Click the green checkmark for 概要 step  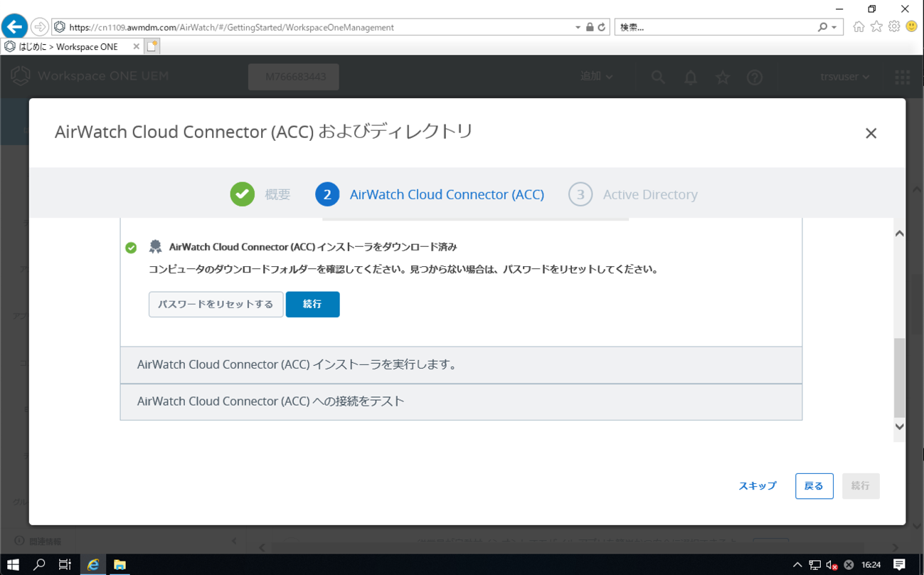pyautogui.click(x=243, y=194)
